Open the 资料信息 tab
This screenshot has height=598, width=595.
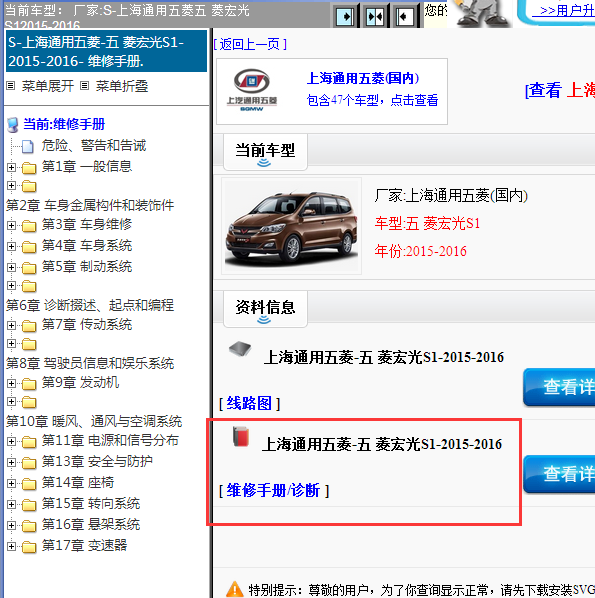[x=265, y=309]
